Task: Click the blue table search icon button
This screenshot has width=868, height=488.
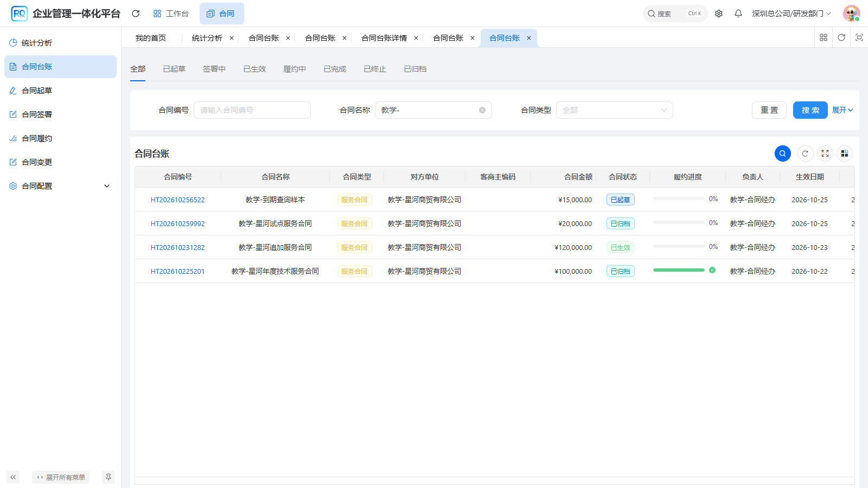Action: (x=782, y=153)
